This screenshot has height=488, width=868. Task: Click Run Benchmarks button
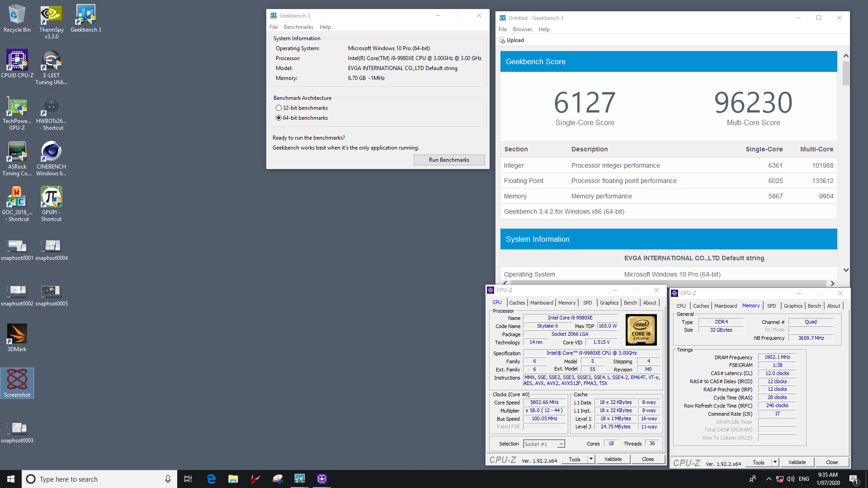tap(449, 160)
